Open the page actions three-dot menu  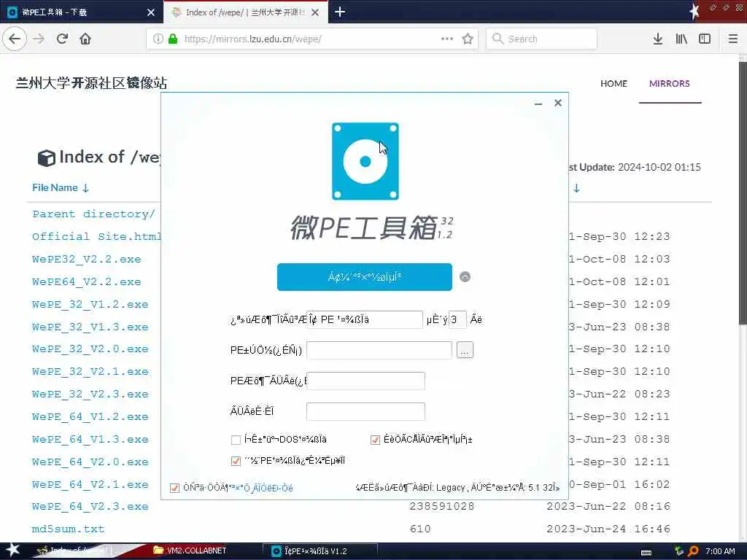pos(447,39)
